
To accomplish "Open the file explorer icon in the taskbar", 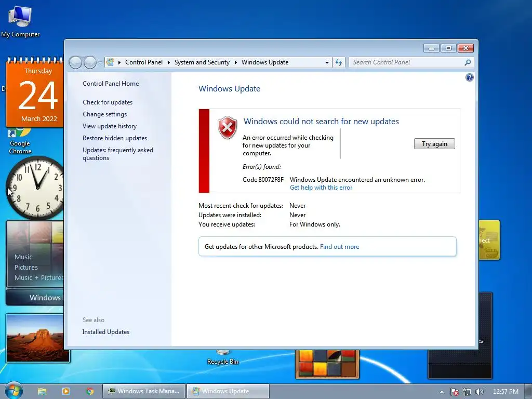I will [42, 391].
